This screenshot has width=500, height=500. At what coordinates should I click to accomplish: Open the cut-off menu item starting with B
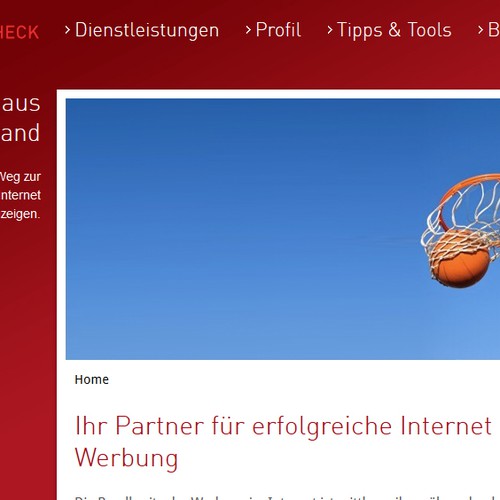494,30
